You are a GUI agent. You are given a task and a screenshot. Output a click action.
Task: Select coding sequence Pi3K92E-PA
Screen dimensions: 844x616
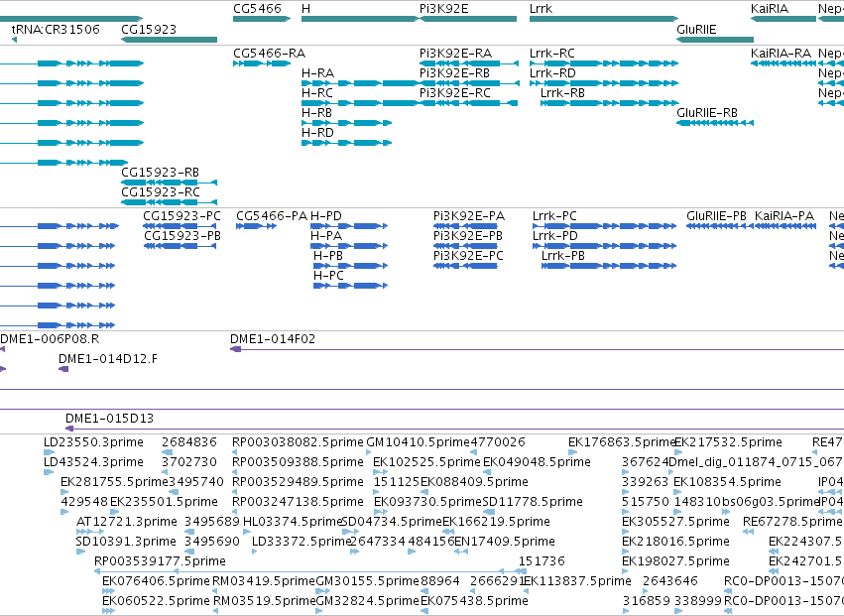[x=465, y=226]
